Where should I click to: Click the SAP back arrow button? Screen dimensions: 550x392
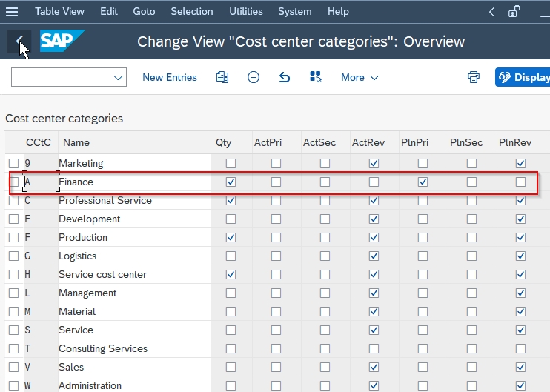19,41
